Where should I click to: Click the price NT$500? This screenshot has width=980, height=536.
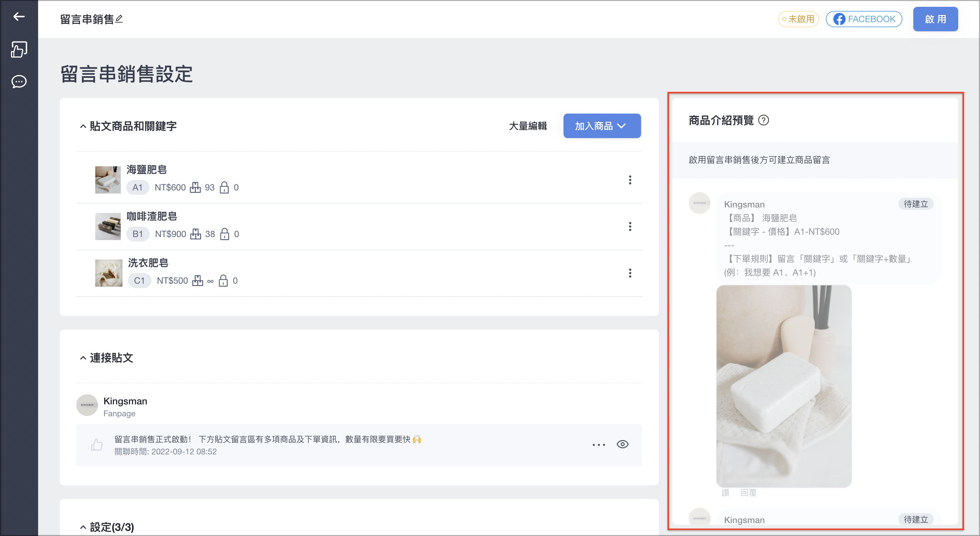(172, 281)
